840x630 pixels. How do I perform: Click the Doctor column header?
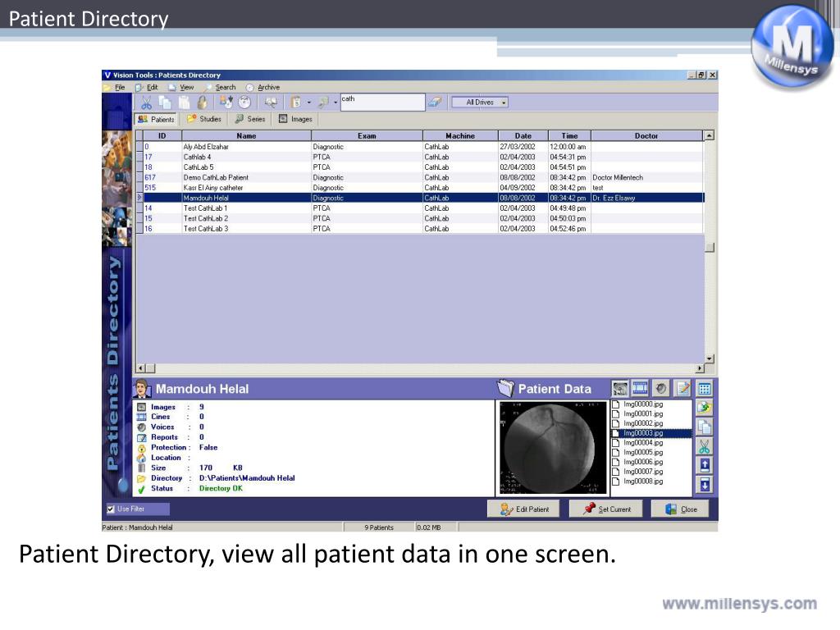tap(646, 136)
